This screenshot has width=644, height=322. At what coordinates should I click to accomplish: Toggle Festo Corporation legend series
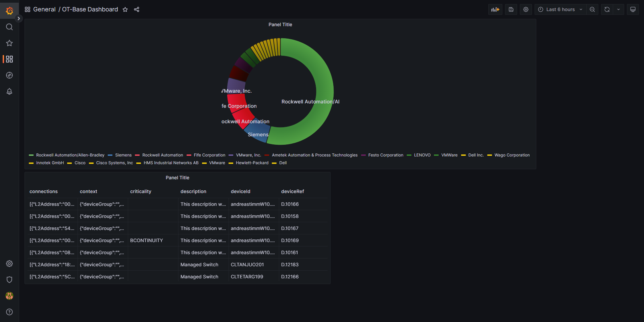click(386, 155)
